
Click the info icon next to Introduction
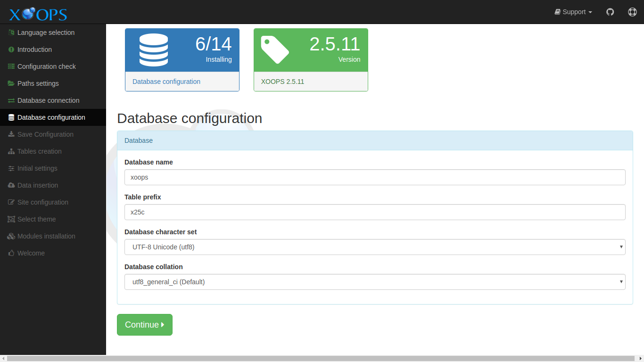click(x=11, y=49)
